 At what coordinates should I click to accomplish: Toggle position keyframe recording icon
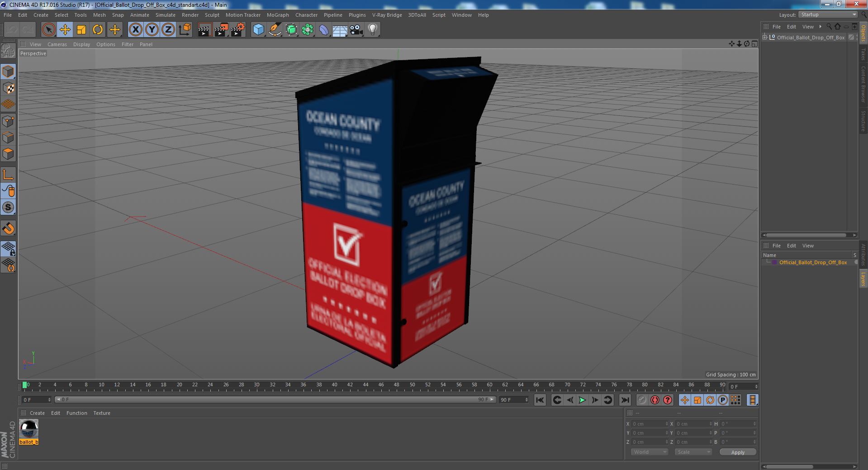[x=685, y=400]
